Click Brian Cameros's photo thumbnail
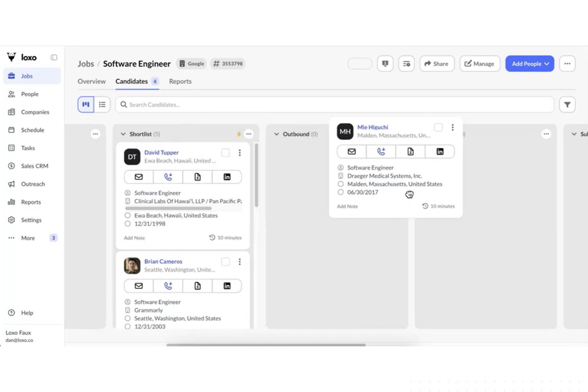This screenshot has width=588, height=392. click(132, 266)
